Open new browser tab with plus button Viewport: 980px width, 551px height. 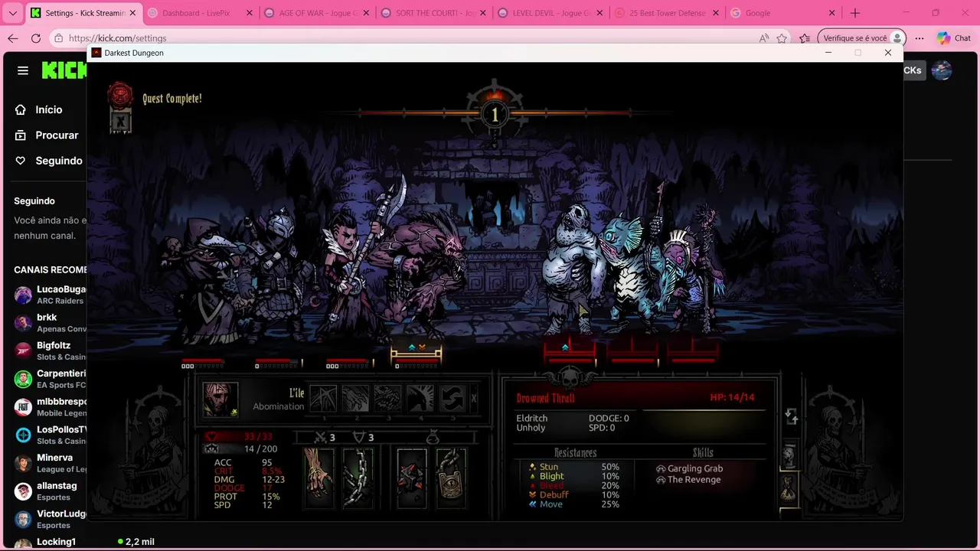coord(855,13)
